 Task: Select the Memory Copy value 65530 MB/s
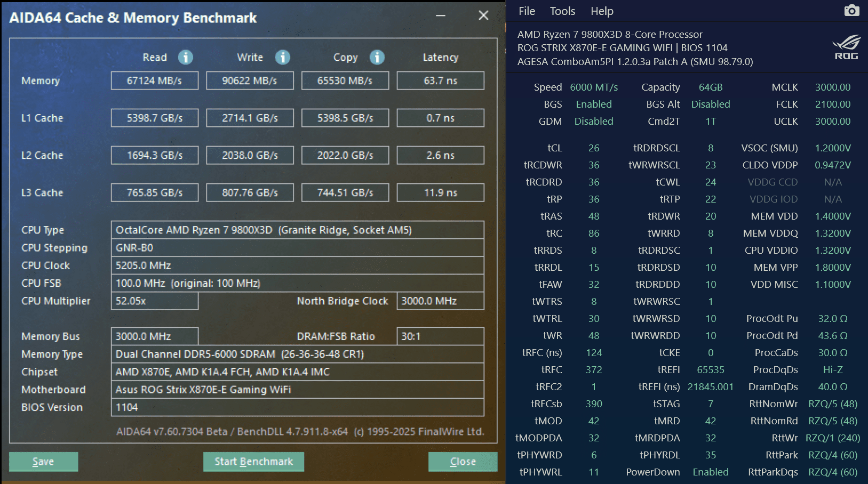pyautogui.click(x=345, y=80)
